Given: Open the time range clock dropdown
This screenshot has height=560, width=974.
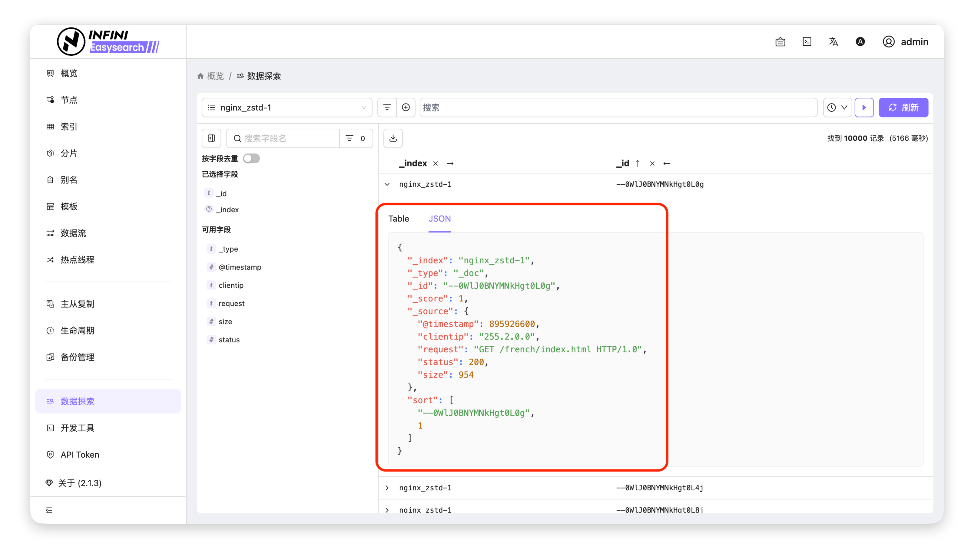Looking at the screenshot, I should point(837,107).
